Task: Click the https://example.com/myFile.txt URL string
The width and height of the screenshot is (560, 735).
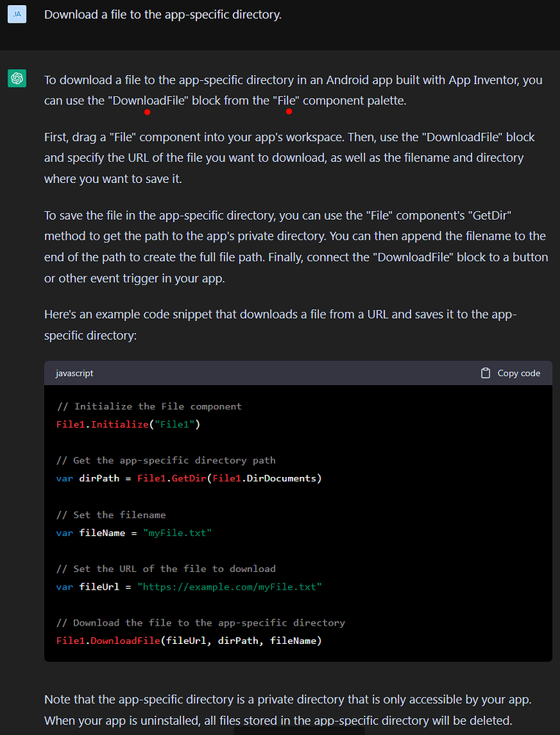Action: (230, 587)
